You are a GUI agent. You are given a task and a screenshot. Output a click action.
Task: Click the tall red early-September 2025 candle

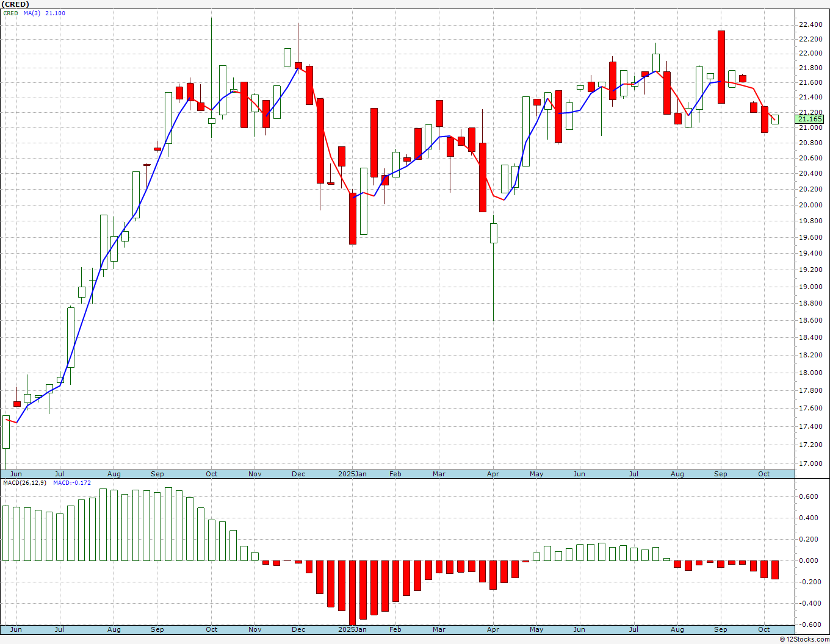coord(721,66)
